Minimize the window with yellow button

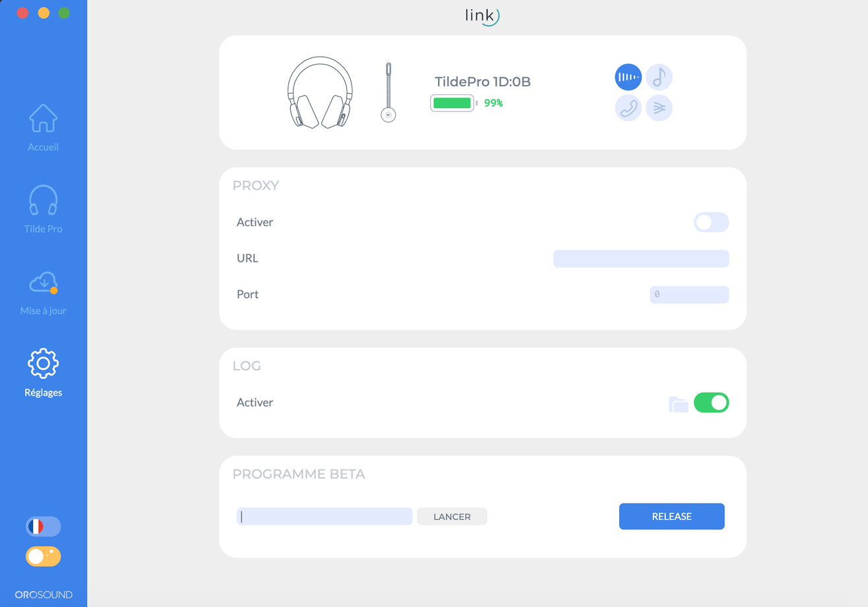[44, 13]
